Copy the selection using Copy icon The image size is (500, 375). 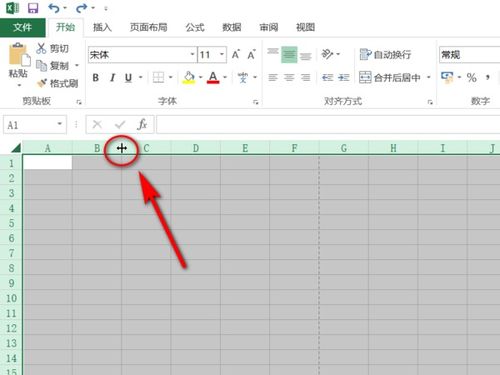pyautogui.click(x=41, y=66)
